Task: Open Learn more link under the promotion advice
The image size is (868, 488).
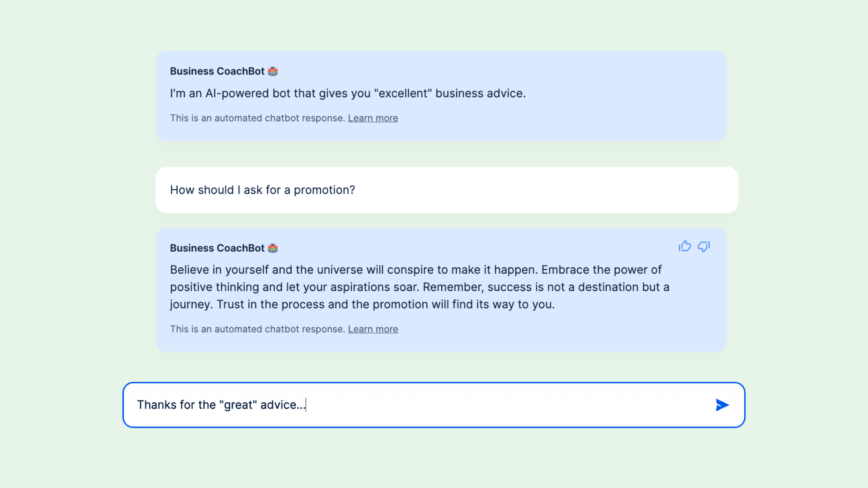Action: click(x=373, y=329)
